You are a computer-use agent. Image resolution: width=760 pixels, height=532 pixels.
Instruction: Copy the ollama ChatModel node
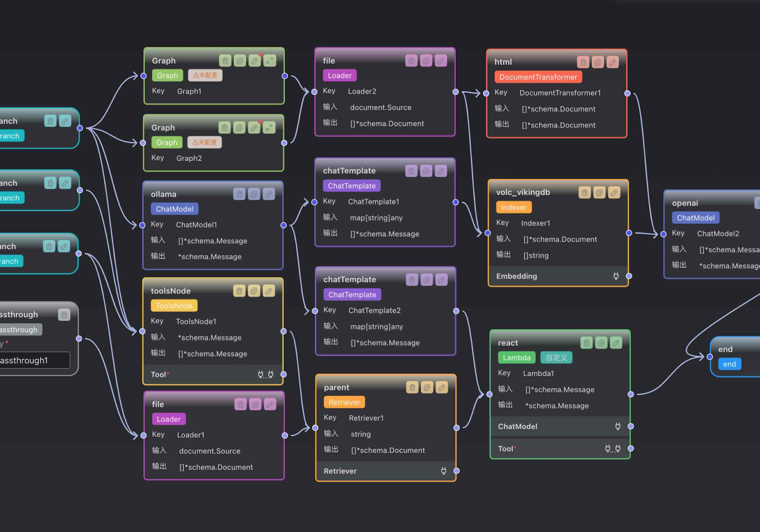tap(254, 194)
